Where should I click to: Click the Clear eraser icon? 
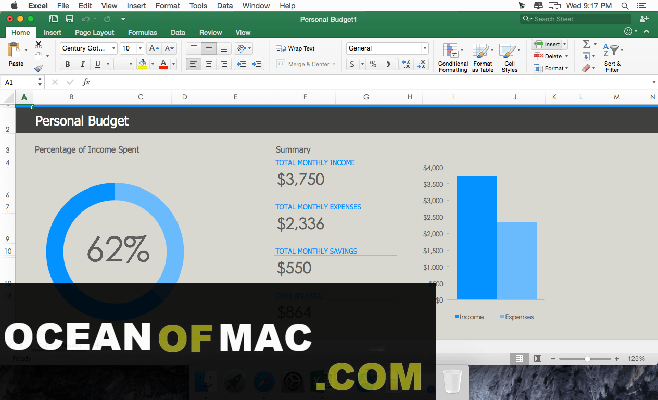(x=586, y=68)
